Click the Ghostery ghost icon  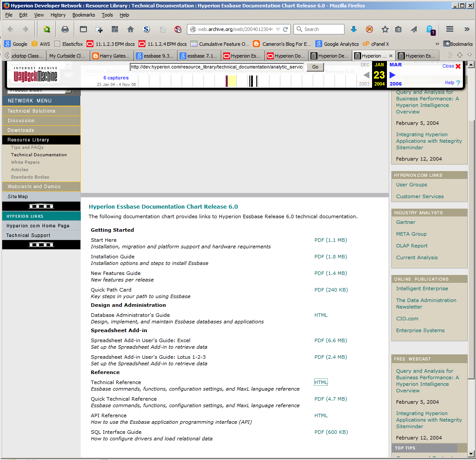[430, 30]
